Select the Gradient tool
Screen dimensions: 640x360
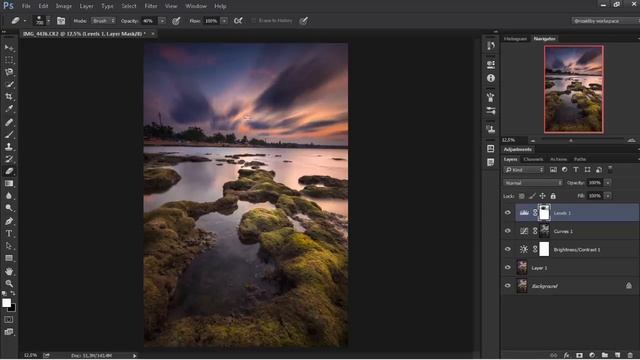(9, 183)
